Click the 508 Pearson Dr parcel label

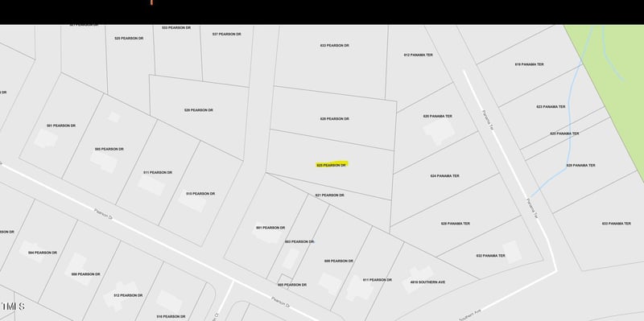(85, 274)
